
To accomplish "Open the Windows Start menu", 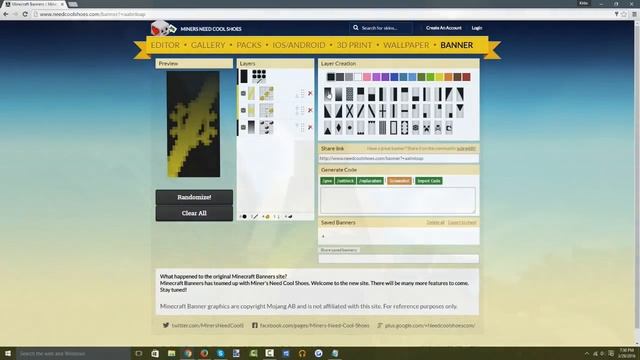I will pyautogui.click(x=8, y=353).
